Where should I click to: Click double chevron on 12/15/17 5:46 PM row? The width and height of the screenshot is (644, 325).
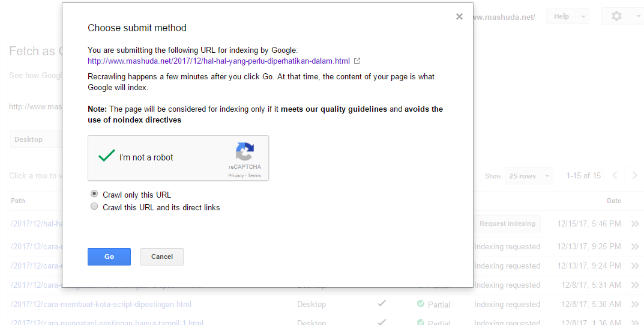tap(635, 224)
